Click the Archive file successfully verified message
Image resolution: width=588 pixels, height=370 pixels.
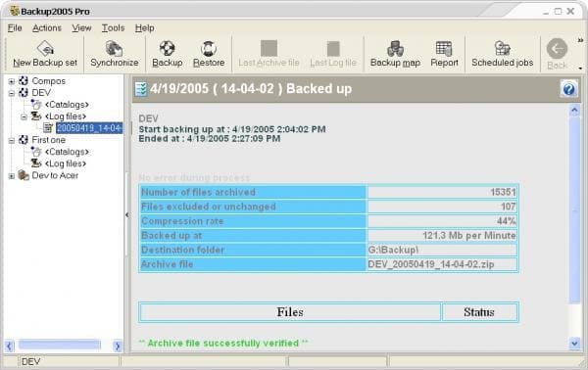(x=223, y=343)
